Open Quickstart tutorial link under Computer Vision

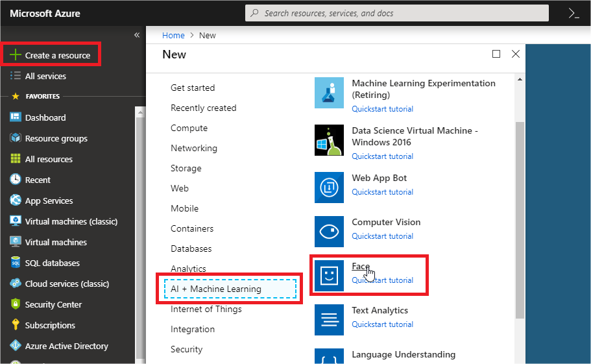point(382,236)
